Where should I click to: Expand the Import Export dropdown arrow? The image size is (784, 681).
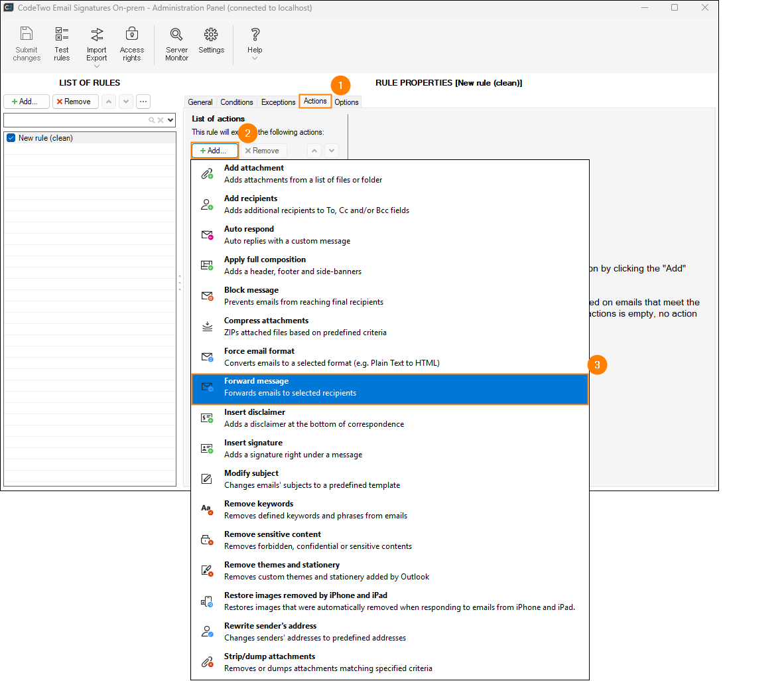(97, 66)
